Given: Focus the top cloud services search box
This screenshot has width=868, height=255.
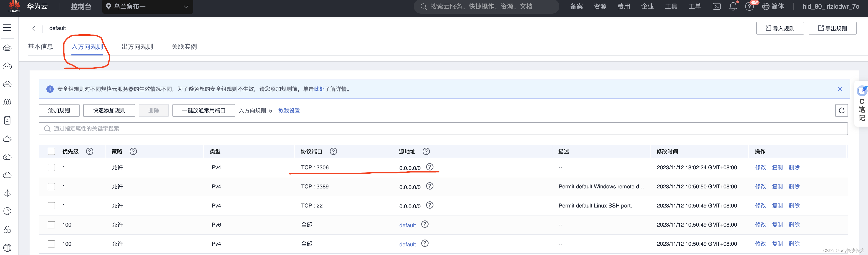Looking at the screenshot, I should click(x=486, y=6).
